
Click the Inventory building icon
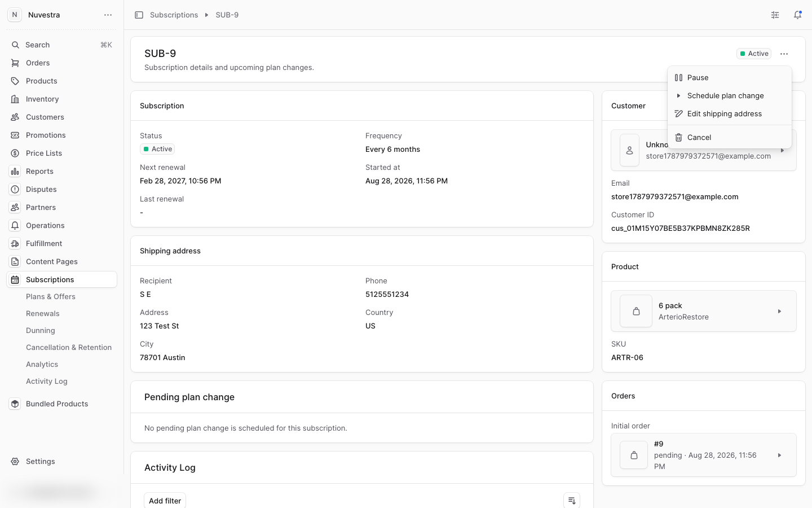click(15, 99)
